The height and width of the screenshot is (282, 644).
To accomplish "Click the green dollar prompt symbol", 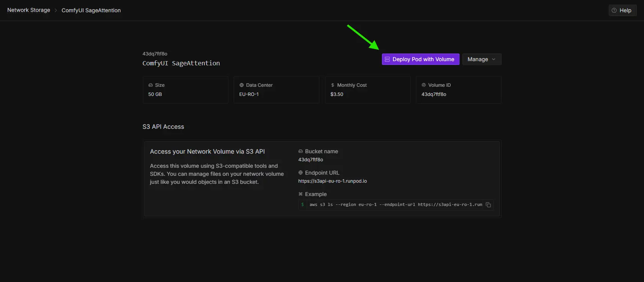I will (x=303, y=204).
